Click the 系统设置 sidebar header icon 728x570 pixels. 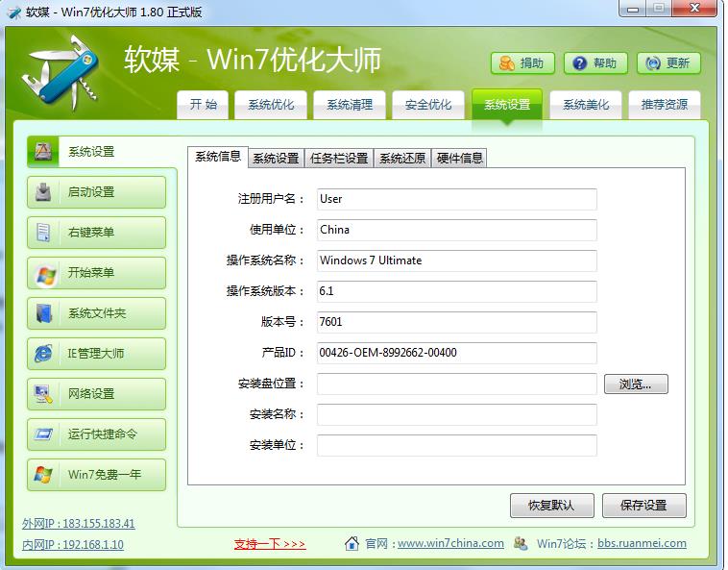pos(43,152)
